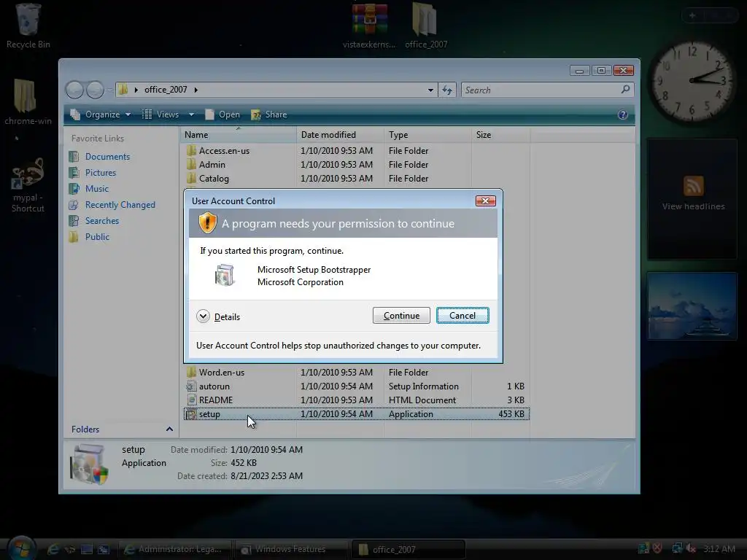Switch to office_2007 taskbar button
The image size is (747, 560).
[408, 549]
